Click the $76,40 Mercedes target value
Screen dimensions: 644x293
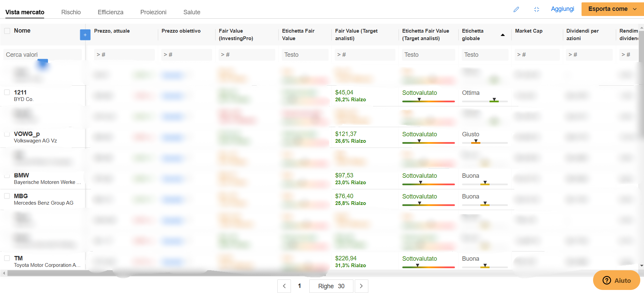click(344, 196)
